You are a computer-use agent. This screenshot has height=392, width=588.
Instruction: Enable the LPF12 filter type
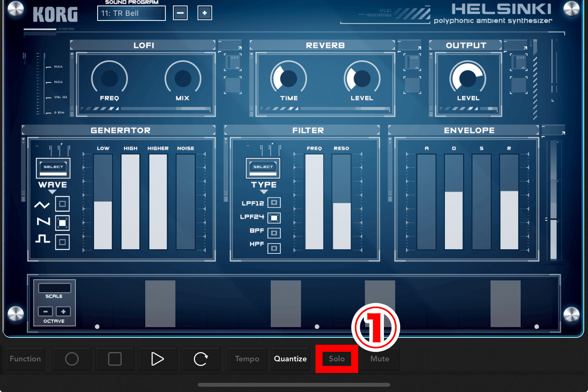274,203
